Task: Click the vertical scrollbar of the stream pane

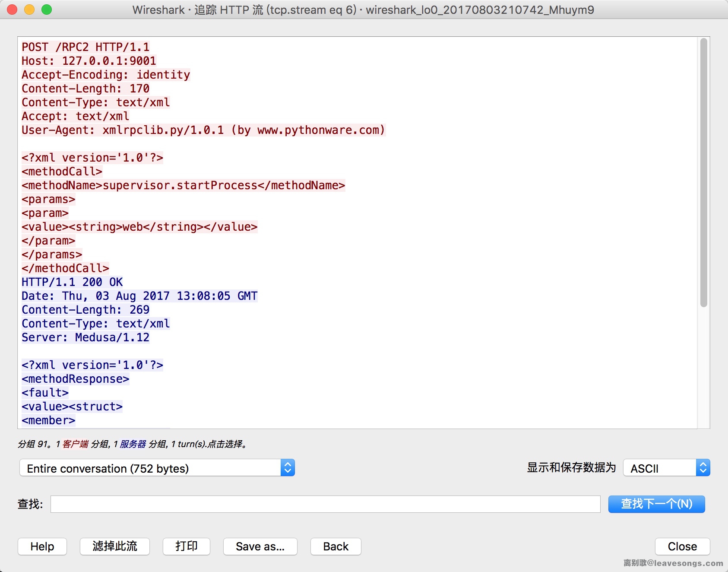Action: tap(703, 173)
